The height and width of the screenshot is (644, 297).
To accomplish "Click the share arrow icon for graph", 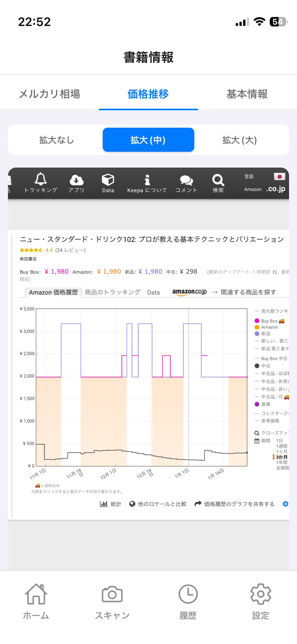I will (198, 504).
